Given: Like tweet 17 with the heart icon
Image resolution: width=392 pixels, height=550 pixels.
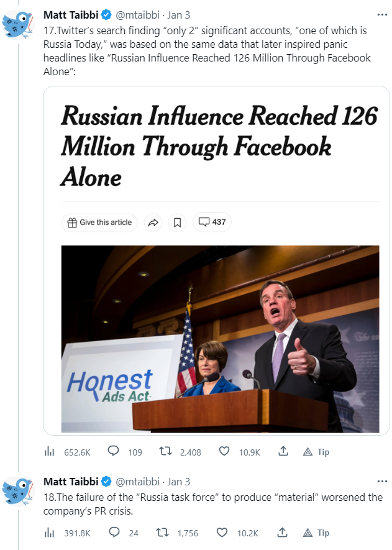Looking at the screenshot, I should click(x=224, y=452).
